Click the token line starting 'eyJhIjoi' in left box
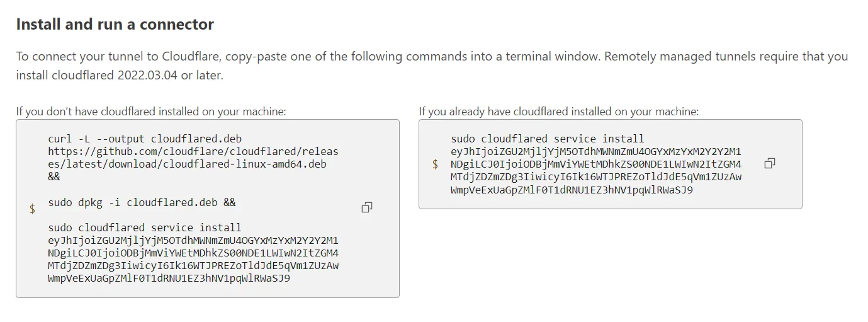This screenshot has height=322, width=868. coord(193,240)
